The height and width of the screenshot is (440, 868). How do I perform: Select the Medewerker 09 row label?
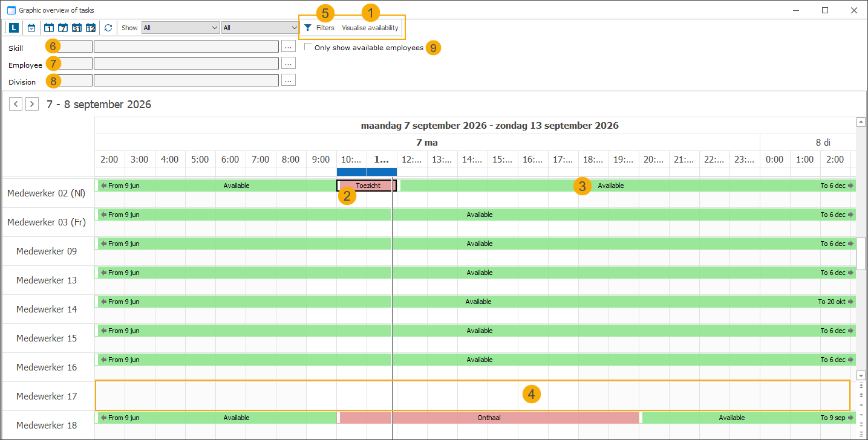coord(47,251)
